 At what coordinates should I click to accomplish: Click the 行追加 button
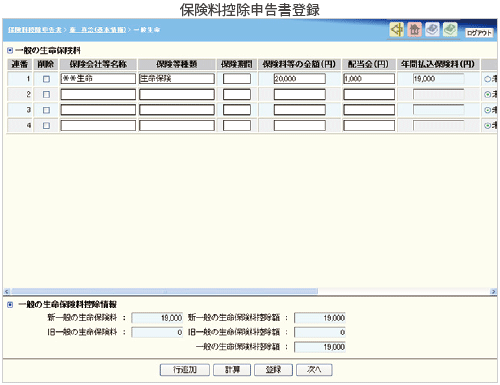(185, 370)
